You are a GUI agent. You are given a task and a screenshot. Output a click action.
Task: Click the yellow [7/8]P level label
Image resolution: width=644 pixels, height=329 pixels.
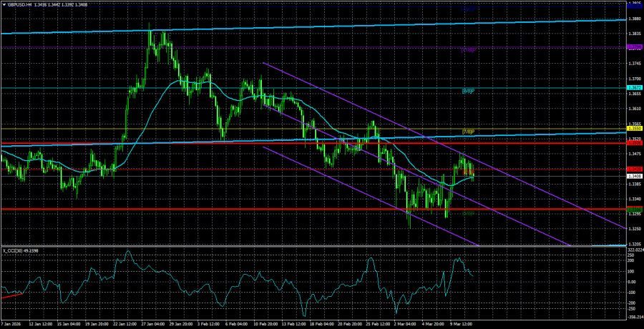(x=469, y=132)
